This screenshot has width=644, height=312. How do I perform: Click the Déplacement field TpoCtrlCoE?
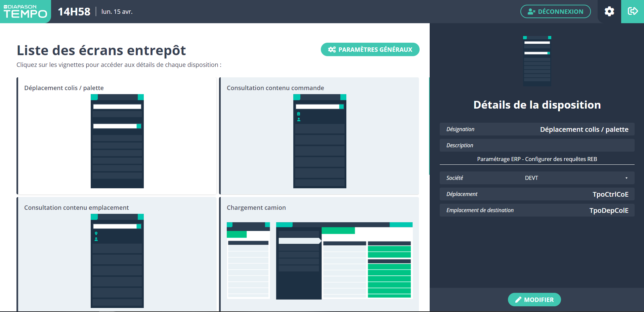(x=610, y=194)
